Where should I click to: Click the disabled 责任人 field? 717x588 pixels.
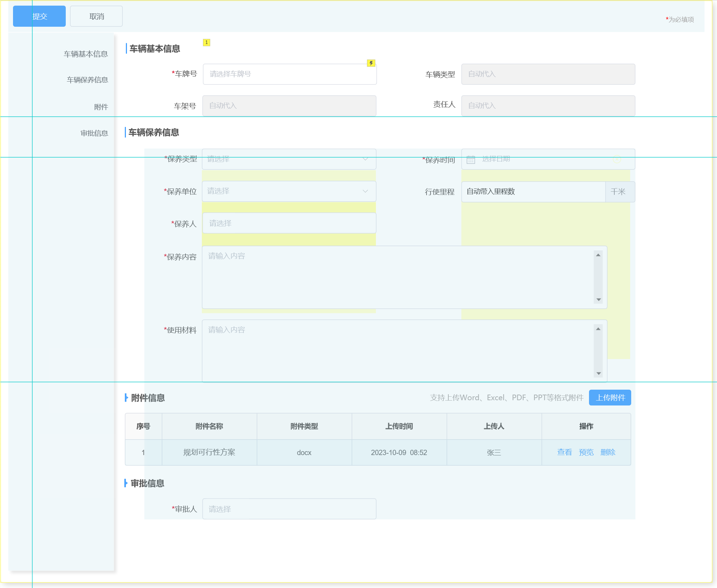pyautogui.click(x=548, y=106)
